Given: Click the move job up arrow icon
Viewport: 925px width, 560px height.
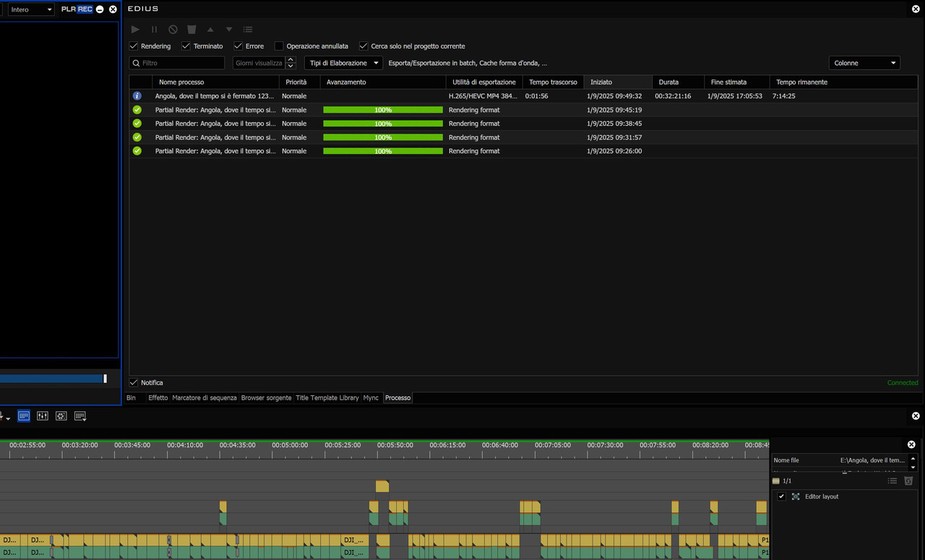Looking at the screenshot, I should pyautogui.click(x=210, y=30).
